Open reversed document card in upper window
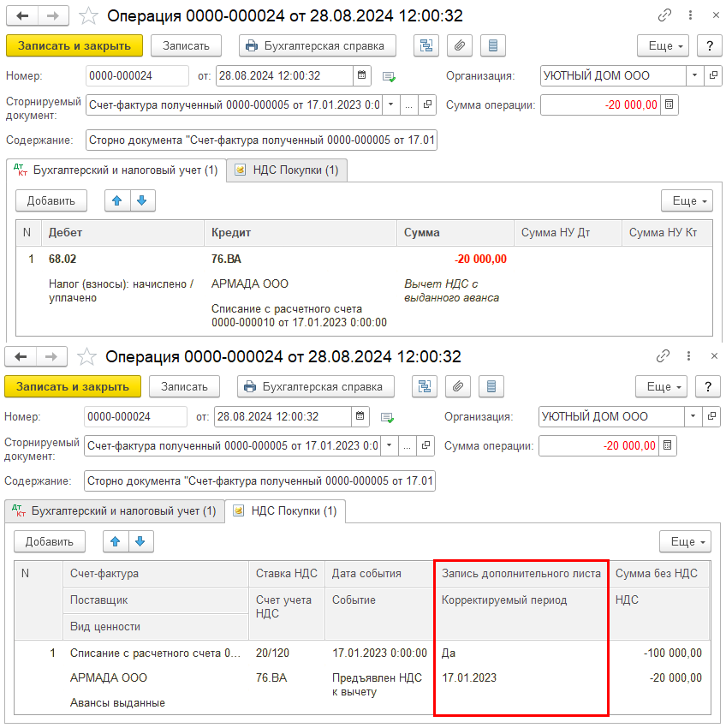This screenshot has width=726, height=728. 427,104
